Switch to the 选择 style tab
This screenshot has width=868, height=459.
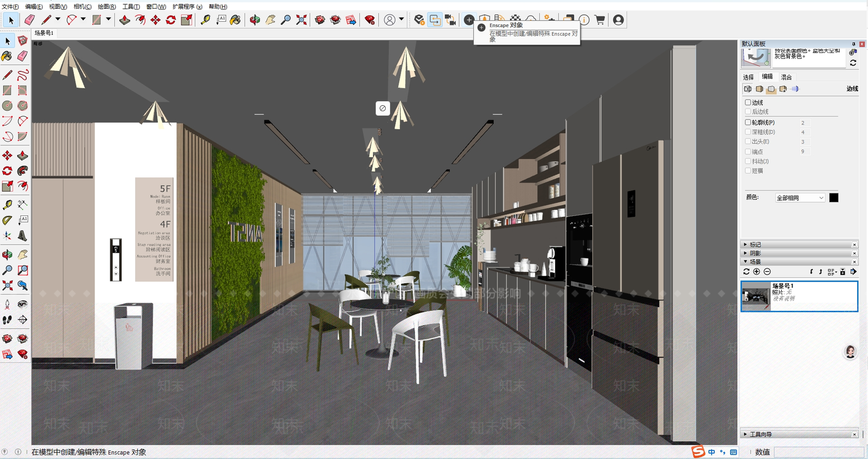coord(749,77)
